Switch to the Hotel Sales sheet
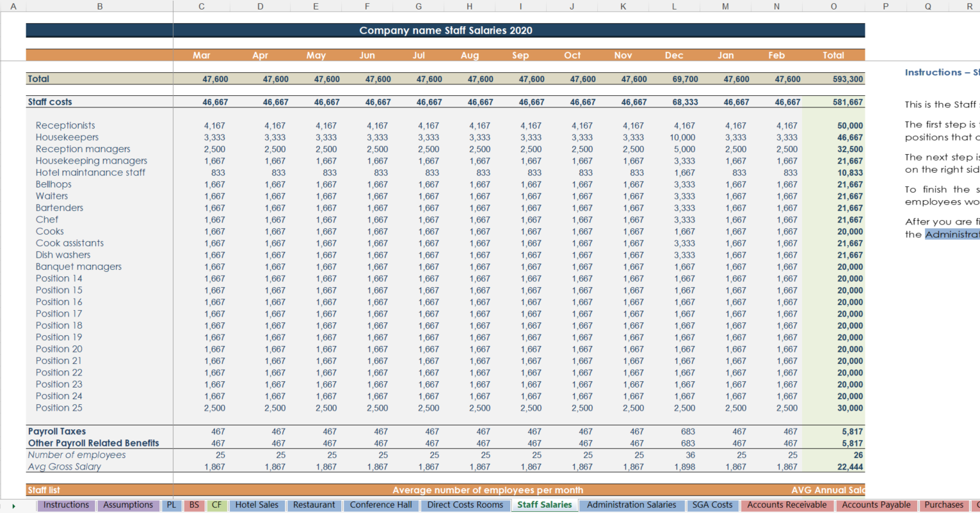The image size is (980, 513). coord(257,505)
